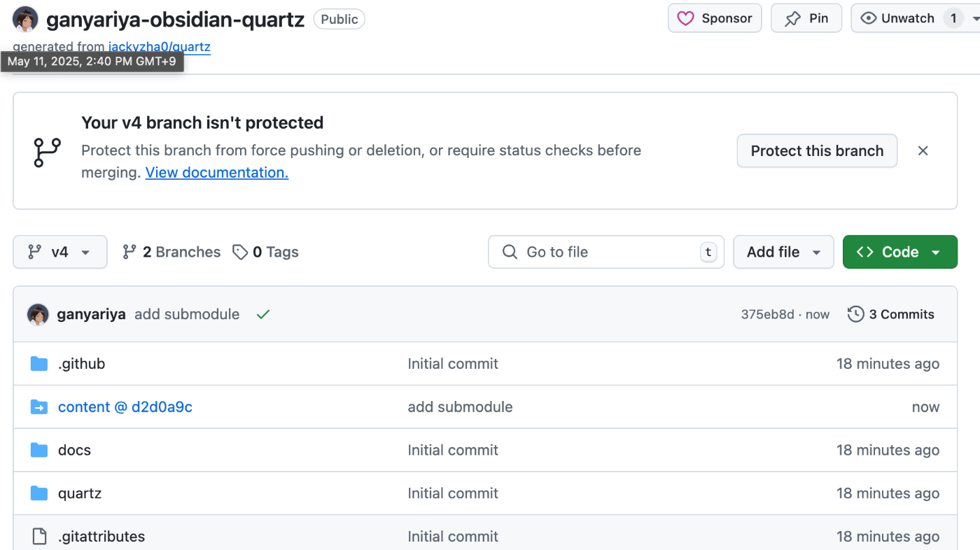The image size is (980, 550).
Task: Click the 't' keyboard shortcut hint
Action: 708,253
